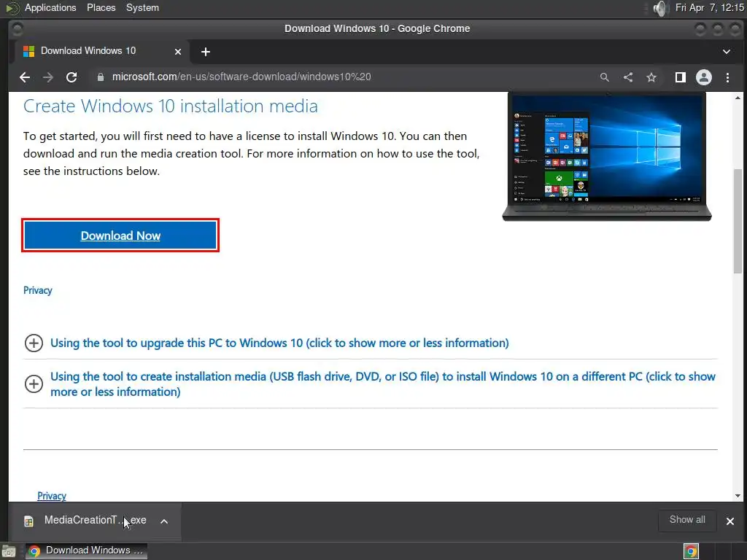Viewport: 747px width, 560px height.
Task: Open the tab search chevron
Action: click(x=727, y=52)
